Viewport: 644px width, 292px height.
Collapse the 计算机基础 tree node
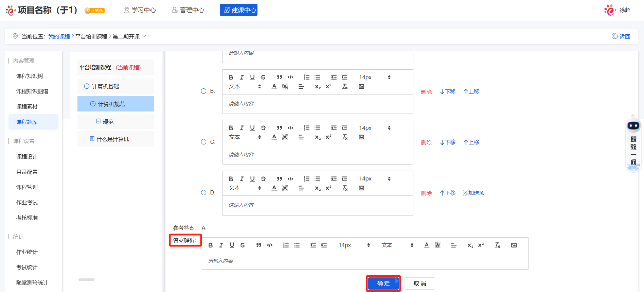(87, 86)
